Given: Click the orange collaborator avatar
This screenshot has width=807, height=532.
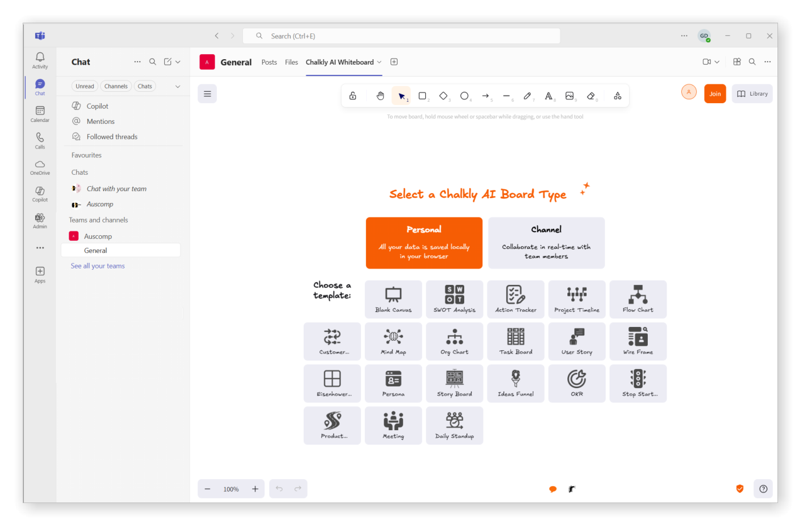Looking at the screenshot, I should (x=689, y=92).
